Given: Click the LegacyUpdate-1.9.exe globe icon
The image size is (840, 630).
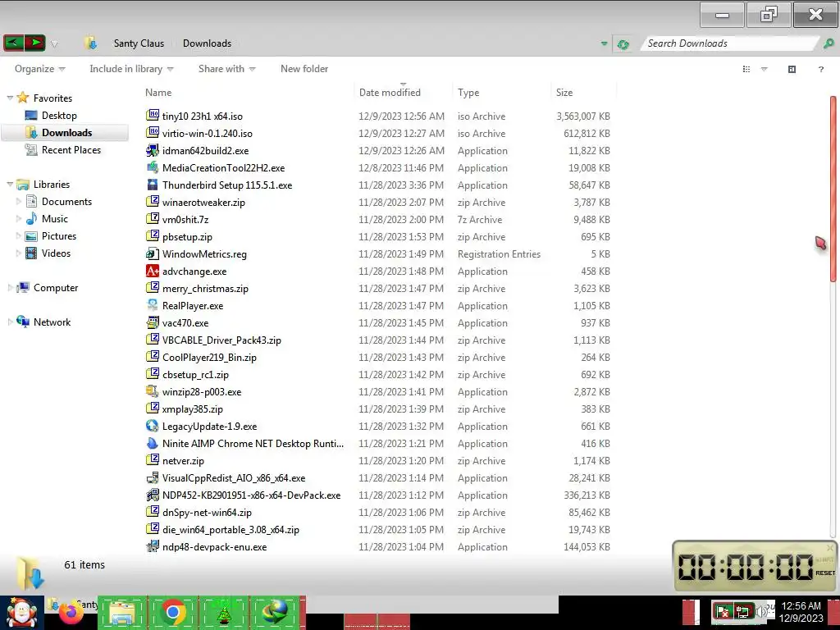Looking at the screenshot, I should click(x=153, y=426).
